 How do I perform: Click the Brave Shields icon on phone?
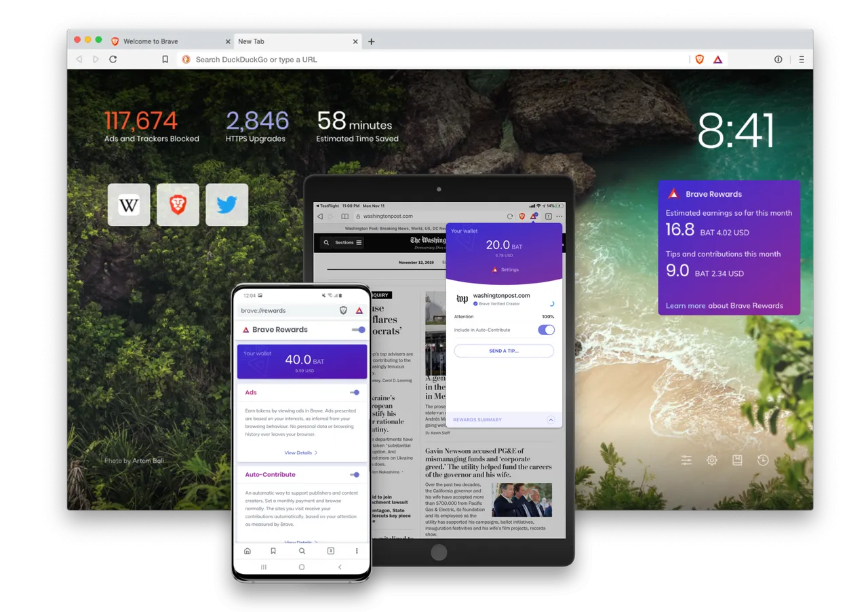(x=343, y=310)
